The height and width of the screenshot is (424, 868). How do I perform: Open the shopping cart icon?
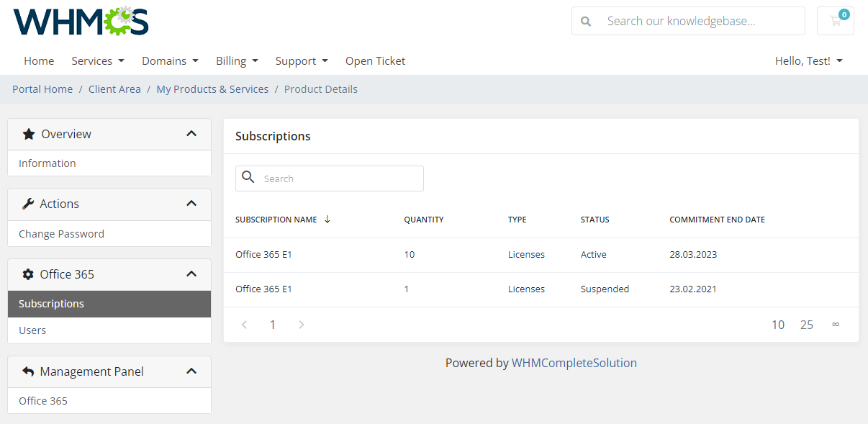click(836, 21)
